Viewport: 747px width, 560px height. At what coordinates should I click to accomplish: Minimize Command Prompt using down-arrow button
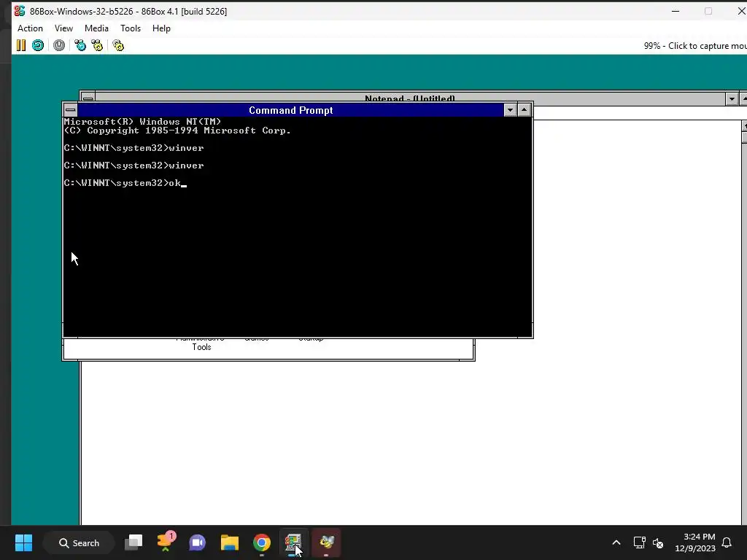(x=510, y=110)
